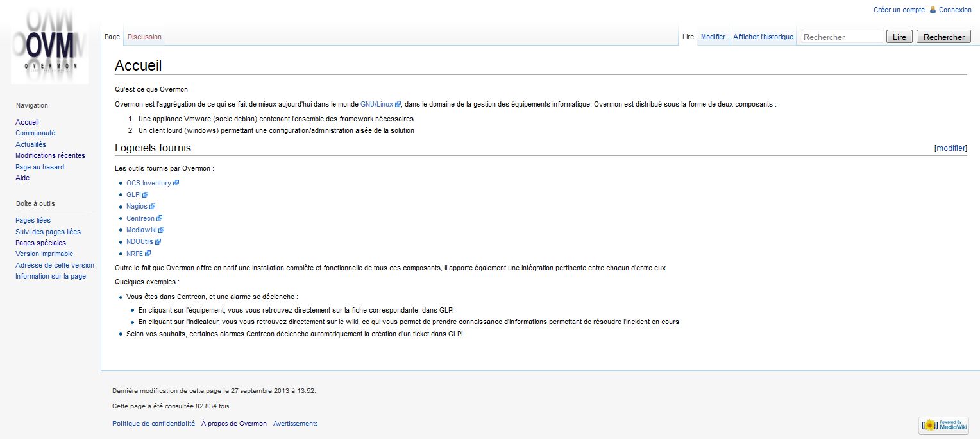Open Suivi des pages liées link
The height and width of the screenshot is (439, 980).
(x=48, y=232)
